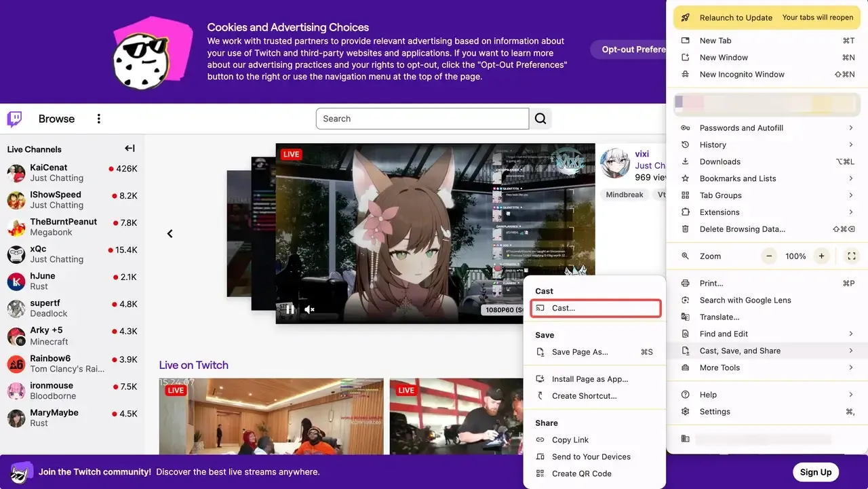The height and width of the screenshot is (489, 868).
Task: Decrease zoom with minus button
Action: point(769,256)
